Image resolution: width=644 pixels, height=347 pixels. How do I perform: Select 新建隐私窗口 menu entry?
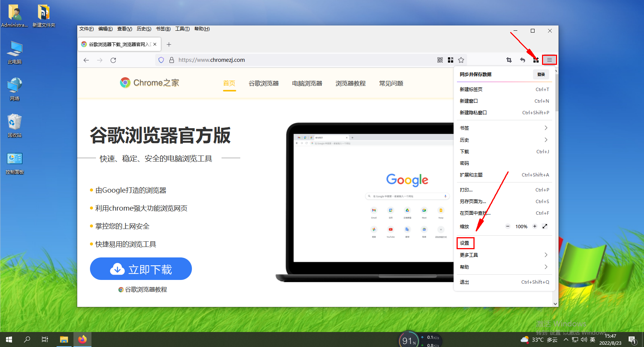[504, 113]
